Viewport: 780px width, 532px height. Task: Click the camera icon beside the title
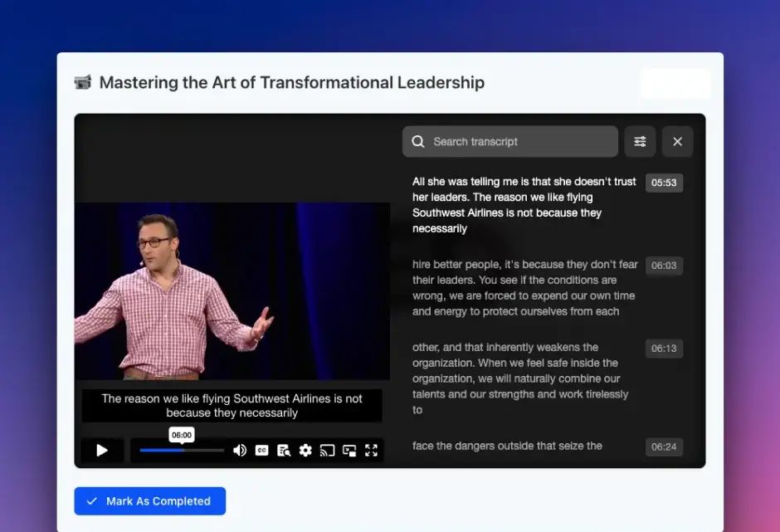83,81
